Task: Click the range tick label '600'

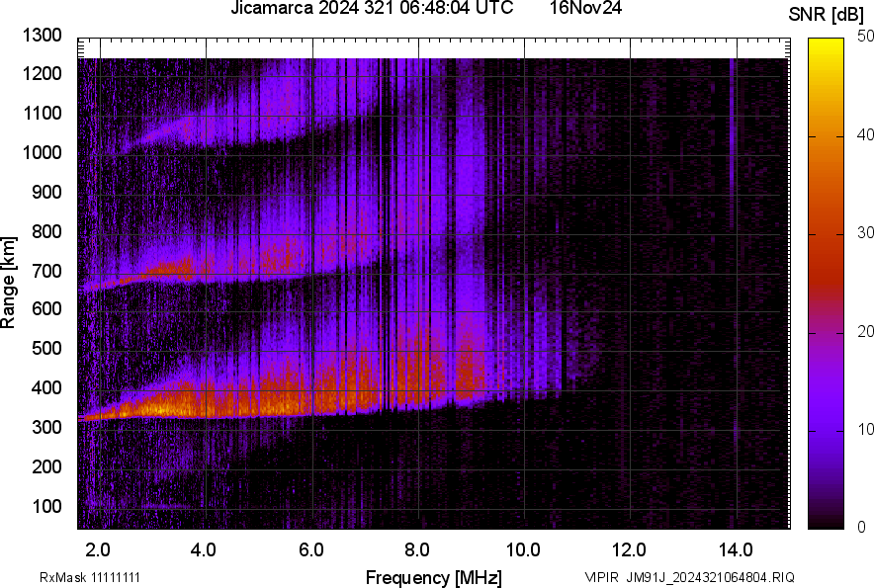Action: click(x=46, y=308)
